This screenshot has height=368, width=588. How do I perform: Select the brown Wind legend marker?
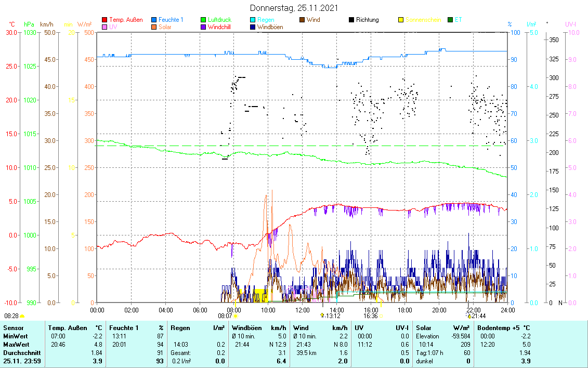point(303,20)
